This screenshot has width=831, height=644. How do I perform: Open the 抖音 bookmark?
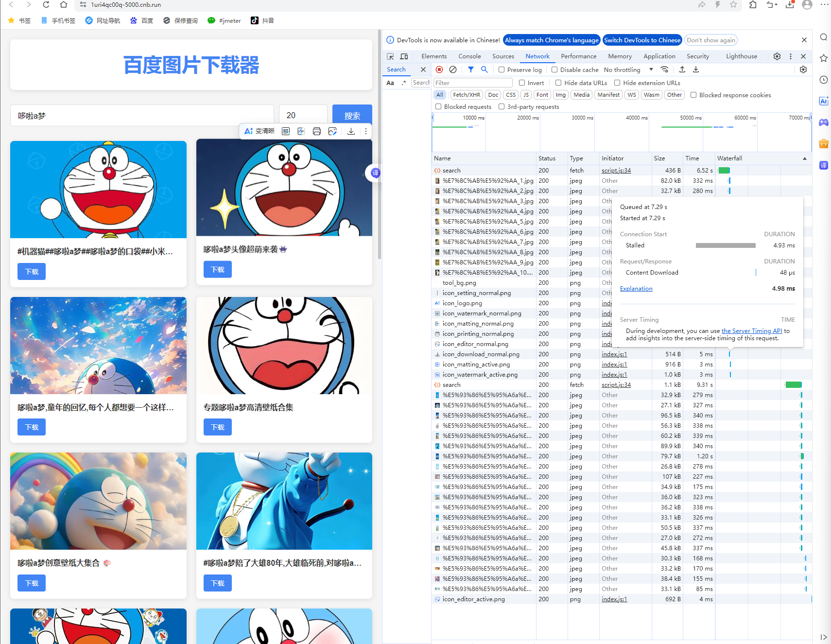tap(262, 20)
